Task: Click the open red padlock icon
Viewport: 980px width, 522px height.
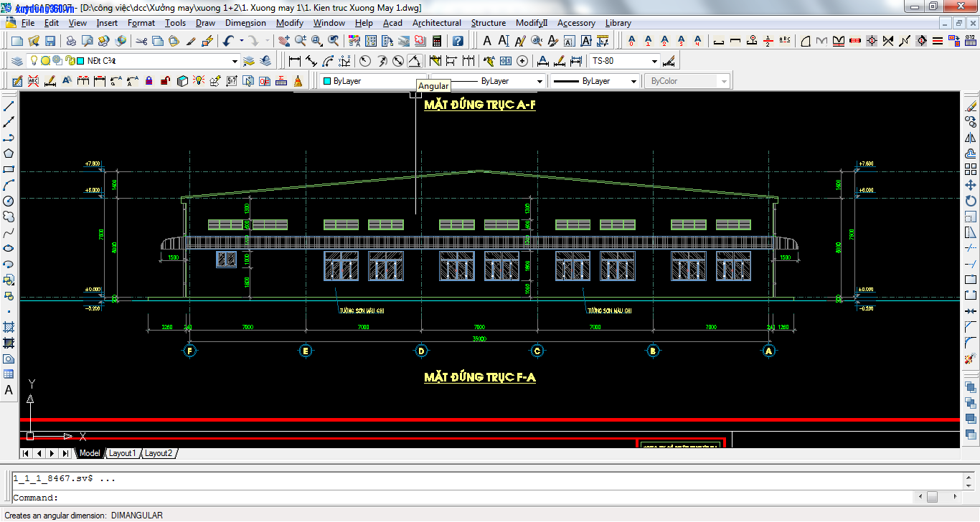Action: click(165, 81)
